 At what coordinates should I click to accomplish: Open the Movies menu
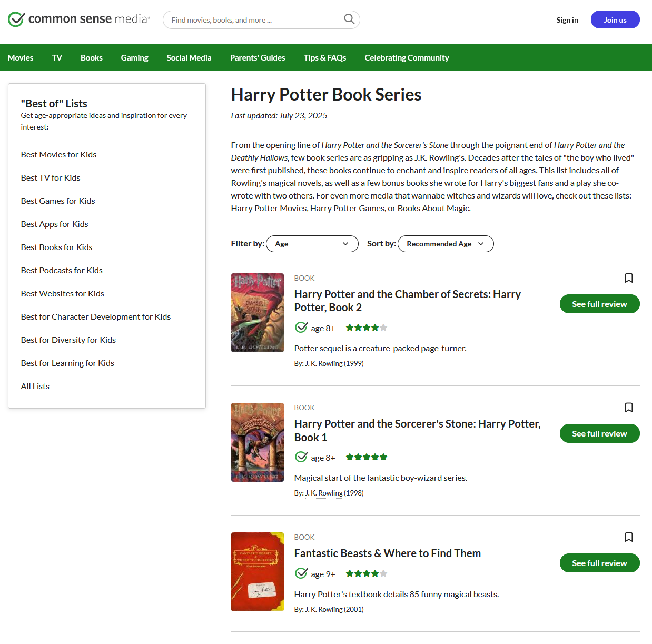21,57
